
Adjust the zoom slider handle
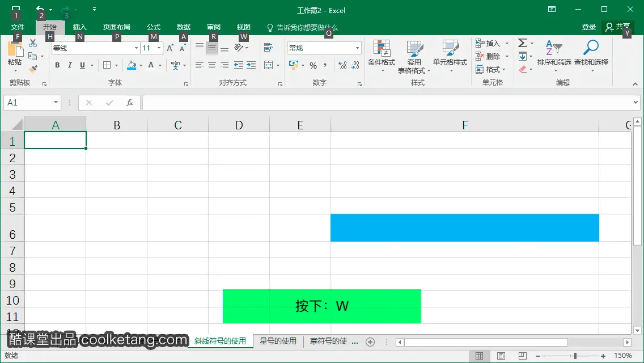point(575,356)
